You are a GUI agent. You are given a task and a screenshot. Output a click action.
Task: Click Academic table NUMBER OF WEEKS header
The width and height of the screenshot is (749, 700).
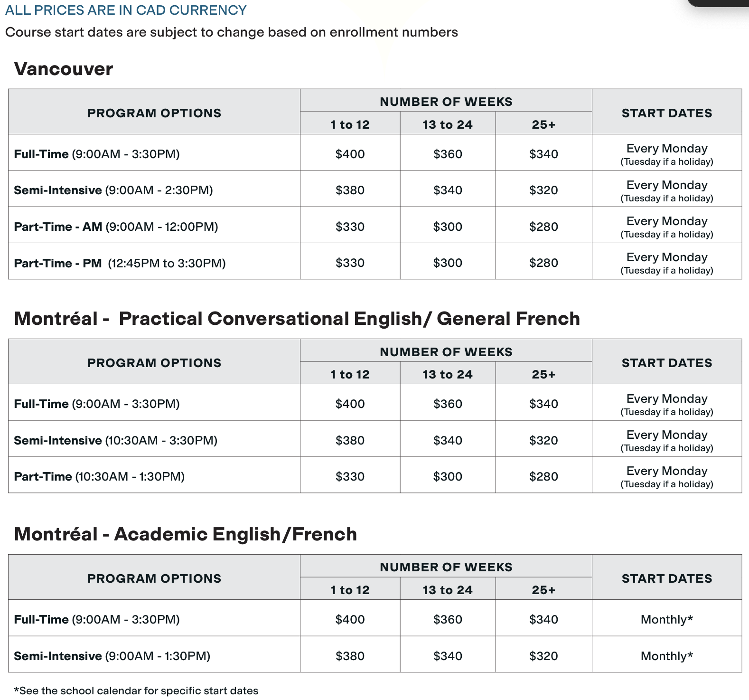coord(446,567)
